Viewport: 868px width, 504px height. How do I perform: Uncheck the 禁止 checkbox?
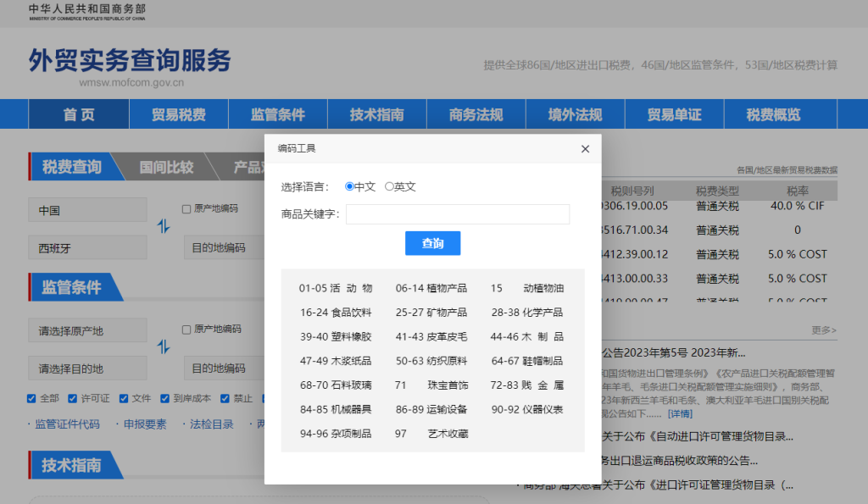pos(225,398)
